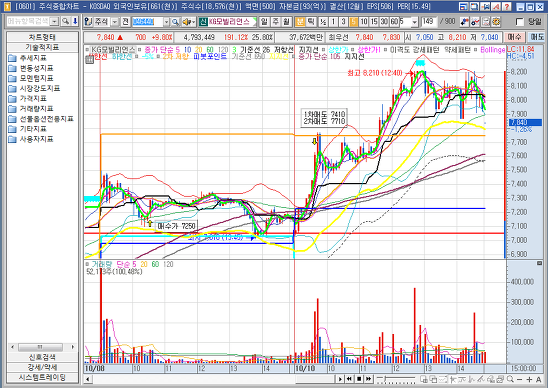Toggle the 당일 checkbox
548x388 pixels.
tap(520, 22)
